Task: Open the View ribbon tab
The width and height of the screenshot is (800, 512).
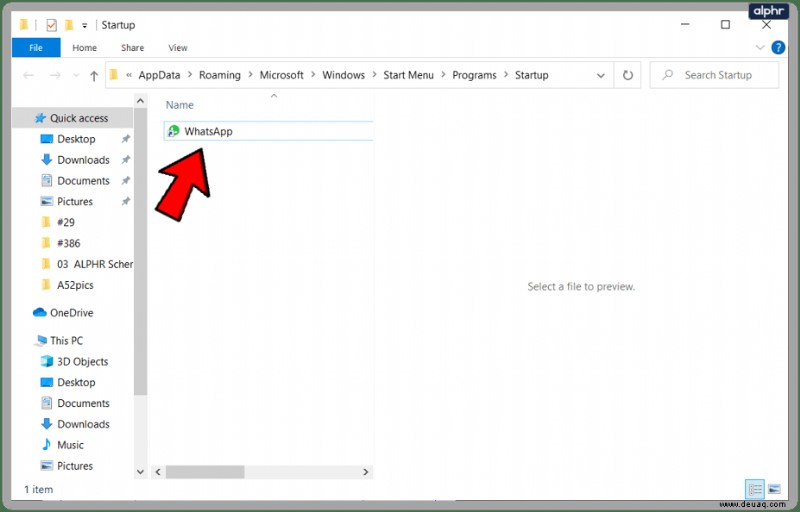Action: (x=178, y=48)
